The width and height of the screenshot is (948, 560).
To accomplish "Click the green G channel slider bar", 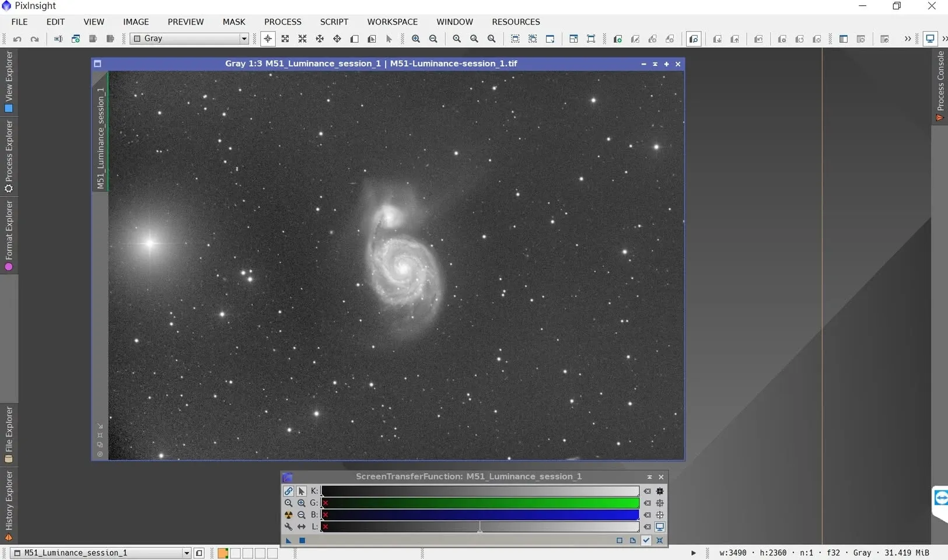I will (480, 503).
